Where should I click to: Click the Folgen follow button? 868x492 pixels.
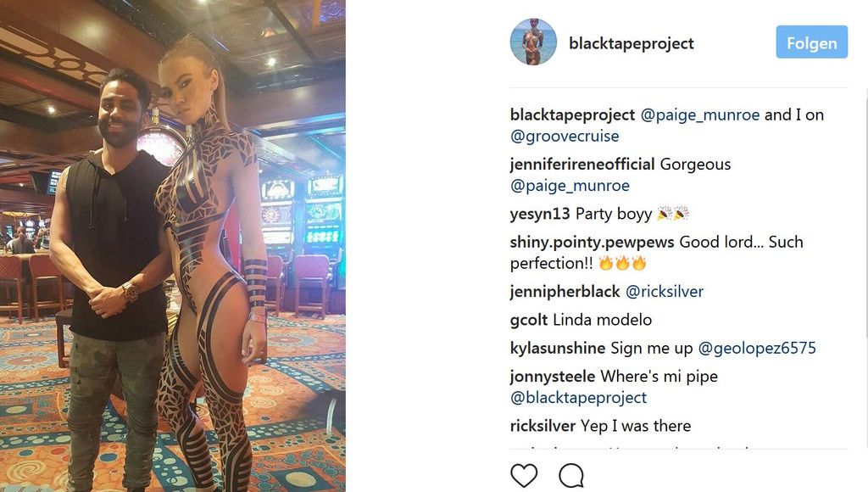click(x=811, y=42)
